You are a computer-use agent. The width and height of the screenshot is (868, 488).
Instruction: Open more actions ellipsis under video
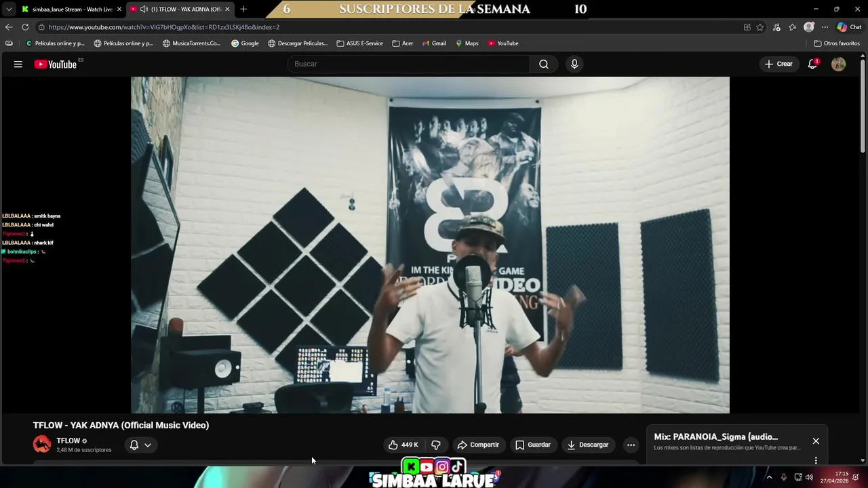point(631,445)
